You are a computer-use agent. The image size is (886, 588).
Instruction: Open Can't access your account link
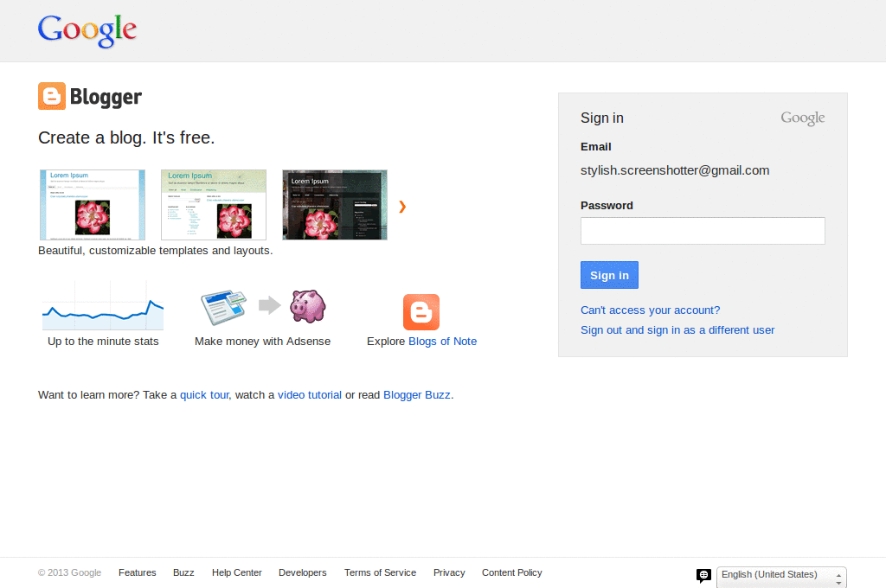coord(651,310)
